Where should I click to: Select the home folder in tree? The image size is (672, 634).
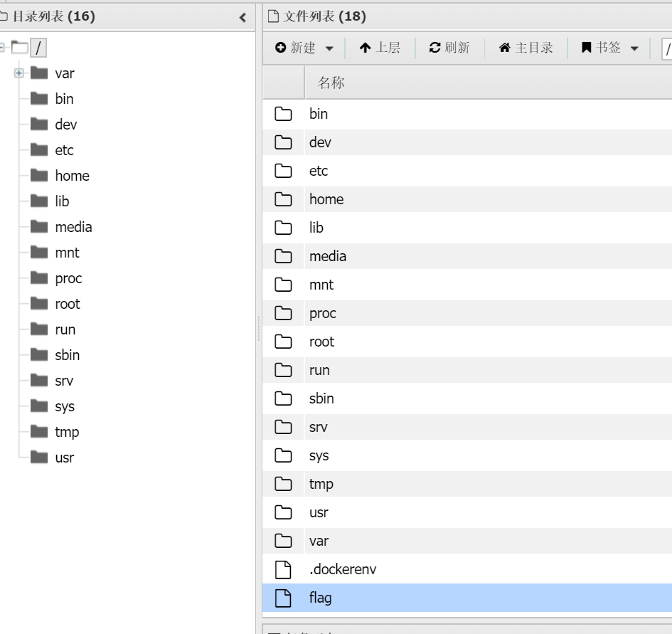click(72, 176)
